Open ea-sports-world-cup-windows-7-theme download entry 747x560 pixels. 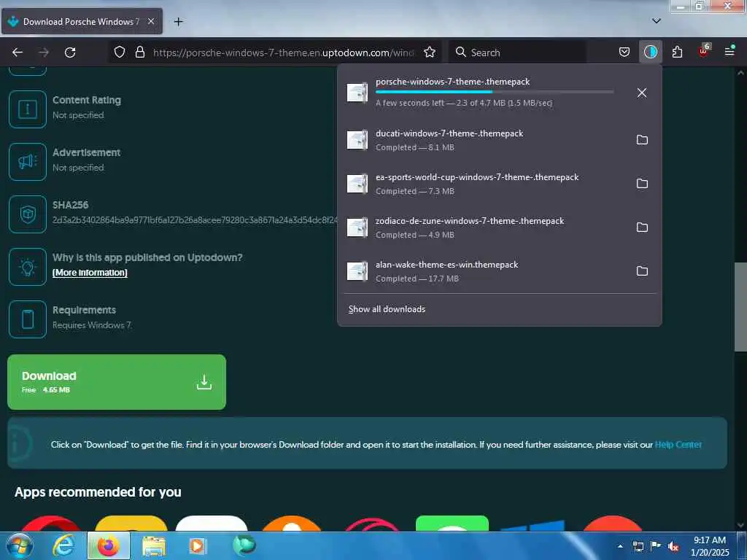(x=484, y=184)
